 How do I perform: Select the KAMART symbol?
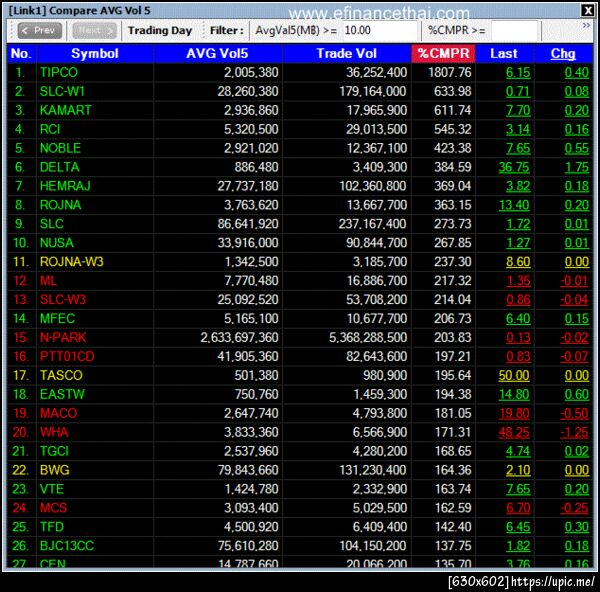pos(65,110)
